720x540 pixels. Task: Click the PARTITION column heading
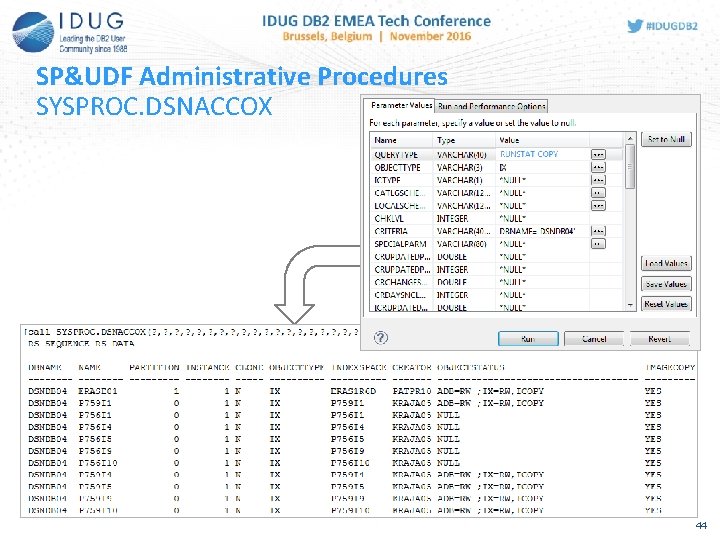(154, 367)
